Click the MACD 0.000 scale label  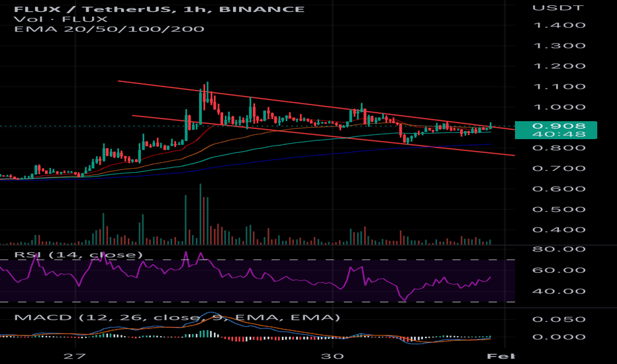click(559, 337)
